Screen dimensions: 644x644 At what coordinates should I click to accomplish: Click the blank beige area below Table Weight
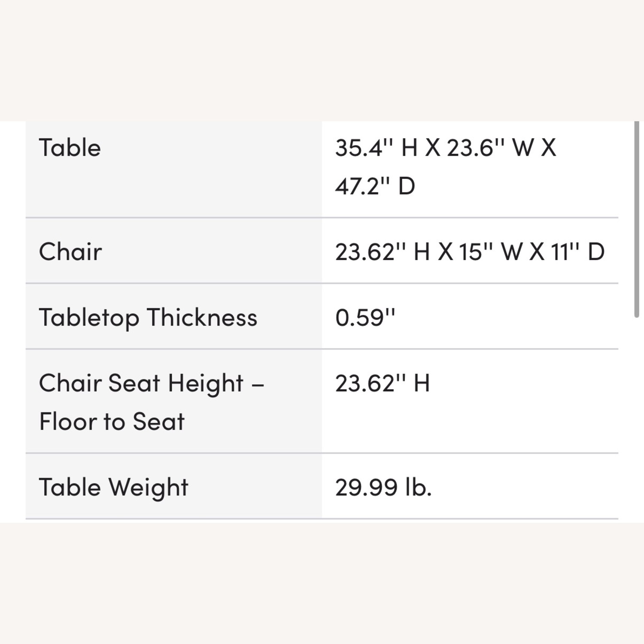pos(322,584)
